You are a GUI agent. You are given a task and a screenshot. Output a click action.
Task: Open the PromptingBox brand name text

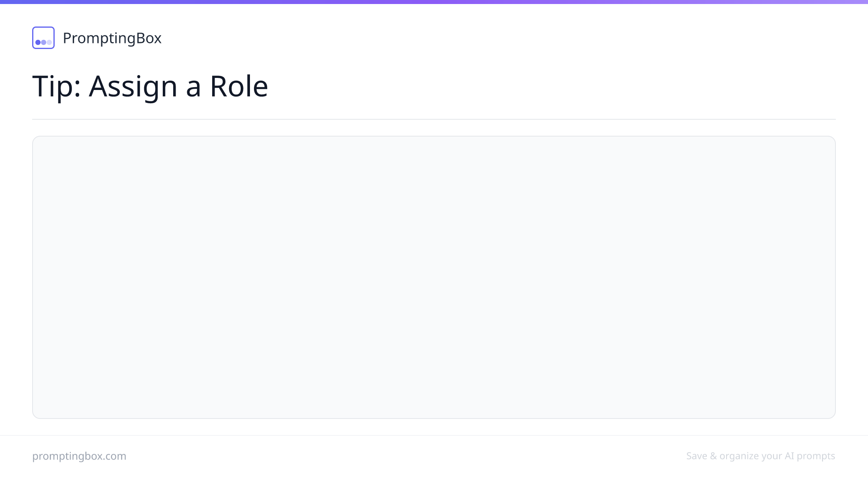coord(112,38)
